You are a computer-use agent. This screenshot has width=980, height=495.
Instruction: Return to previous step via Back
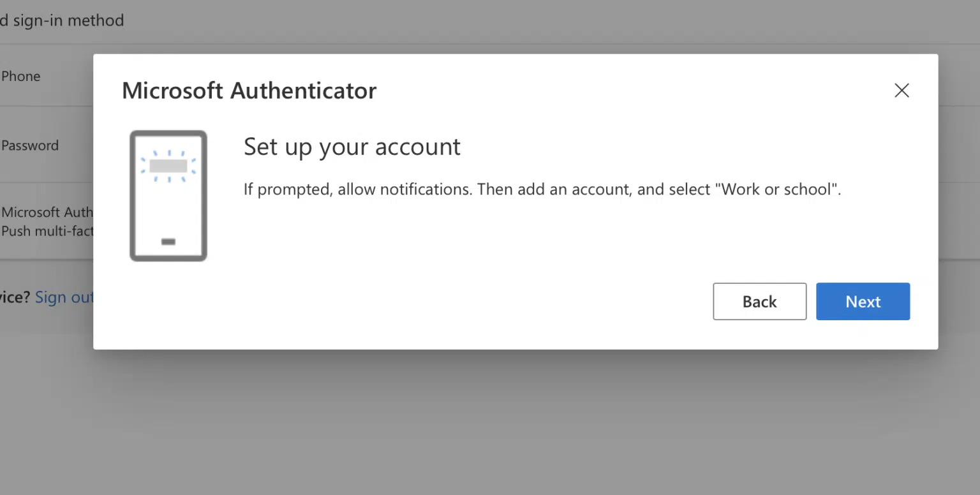pyautogui.click(x=759, y=301)
